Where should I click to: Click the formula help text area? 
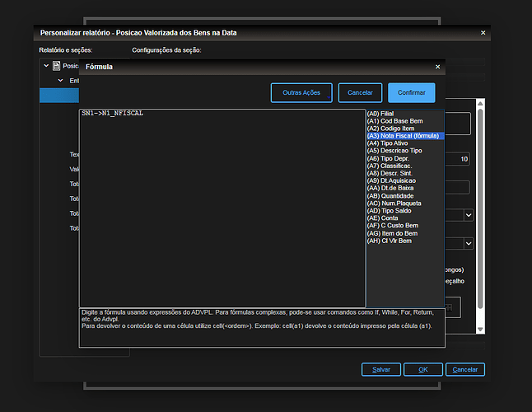262,328
